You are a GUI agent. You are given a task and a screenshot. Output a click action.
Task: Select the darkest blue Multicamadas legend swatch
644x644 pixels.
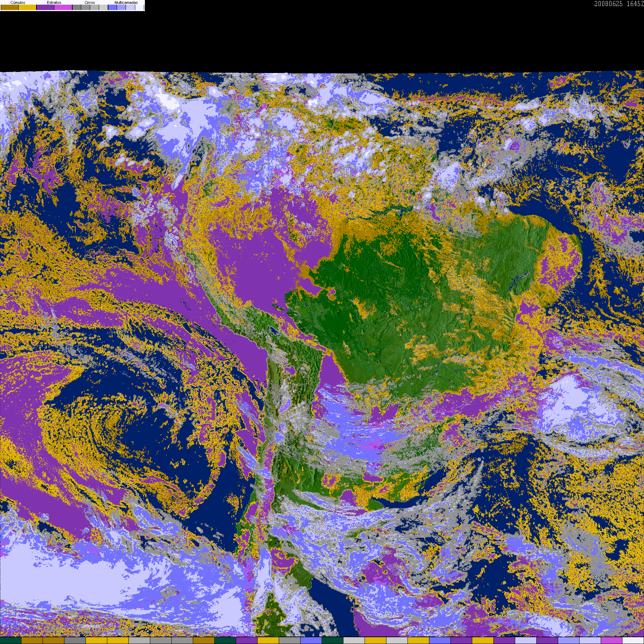click(x=112, y=7)
